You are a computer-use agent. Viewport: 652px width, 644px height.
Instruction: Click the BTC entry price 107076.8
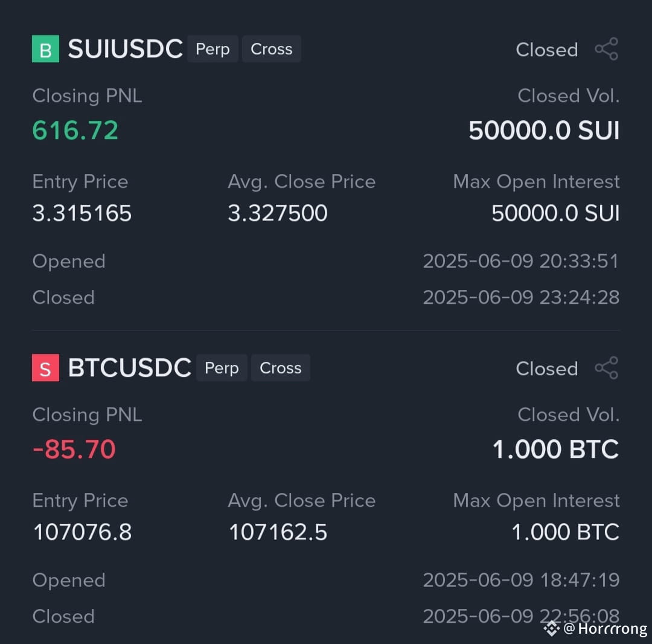[x=82, y=532]
